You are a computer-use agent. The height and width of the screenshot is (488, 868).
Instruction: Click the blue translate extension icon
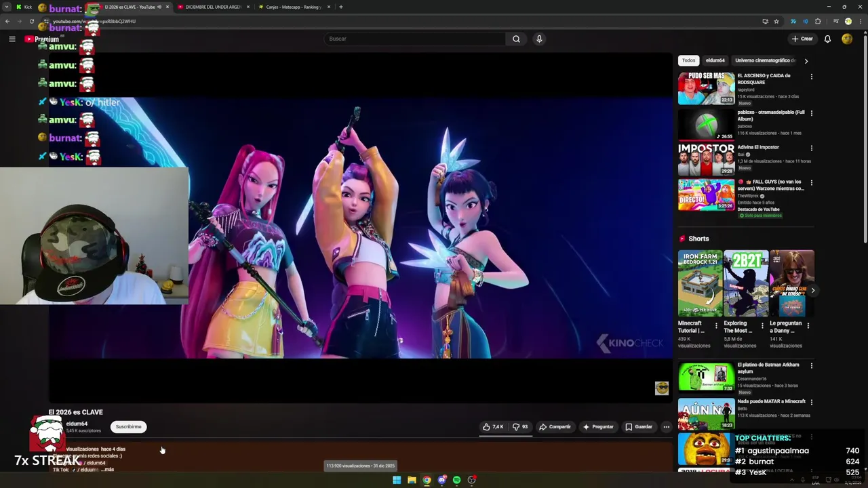tap(793, 21)
